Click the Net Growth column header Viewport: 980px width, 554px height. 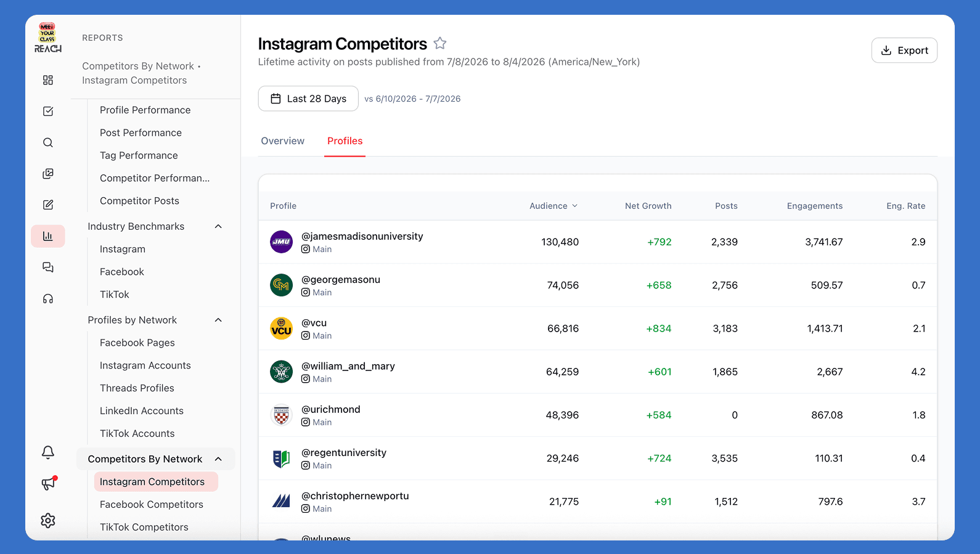pyautogui.click(x=648, y=206)
